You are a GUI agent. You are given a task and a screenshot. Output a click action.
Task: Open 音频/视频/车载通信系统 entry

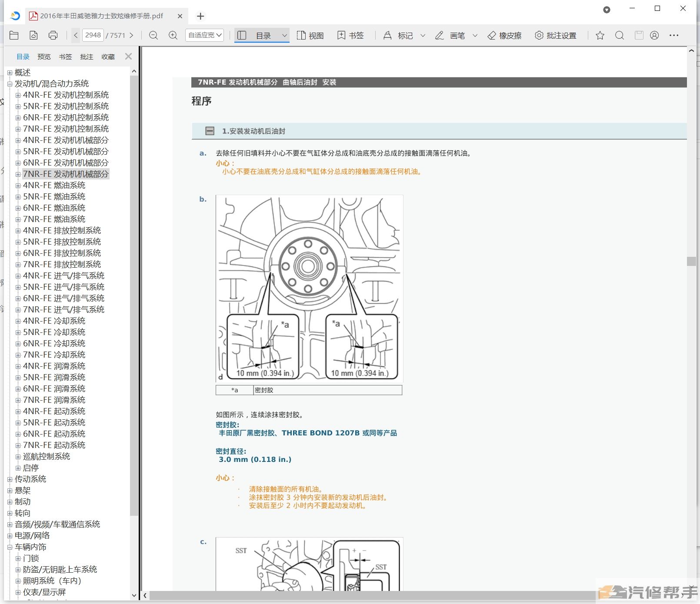click(x=57, y=524)
